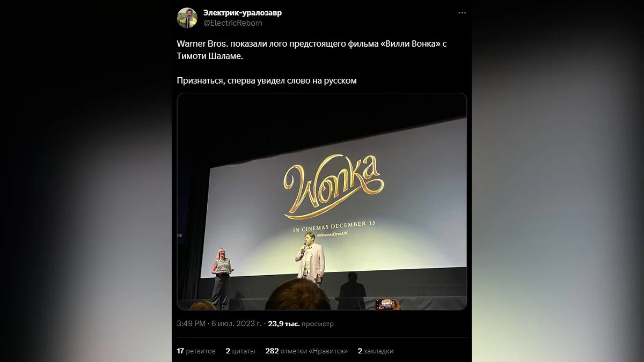Click the line starting with Признаться

pos(267,81)
